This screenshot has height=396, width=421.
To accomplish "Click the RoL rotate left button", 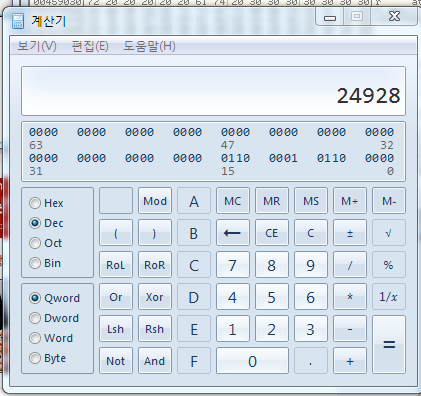I will (x=116, y=265).
